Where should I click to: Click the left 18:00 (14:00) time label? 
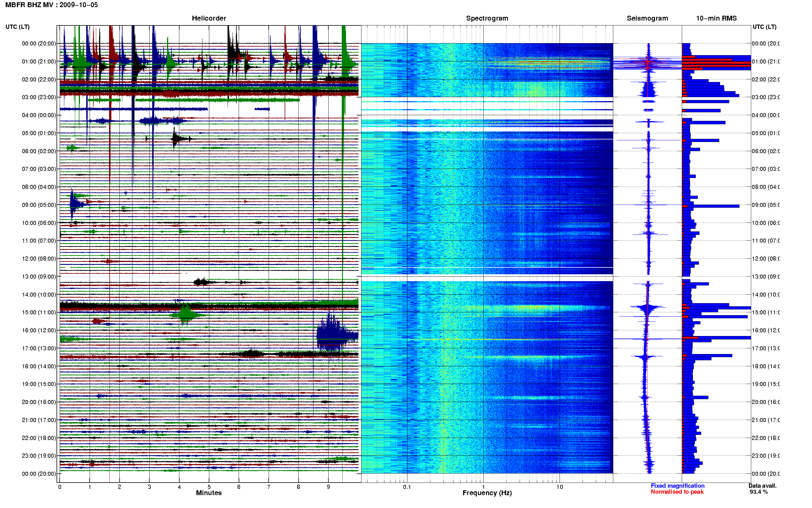(39, 366)
